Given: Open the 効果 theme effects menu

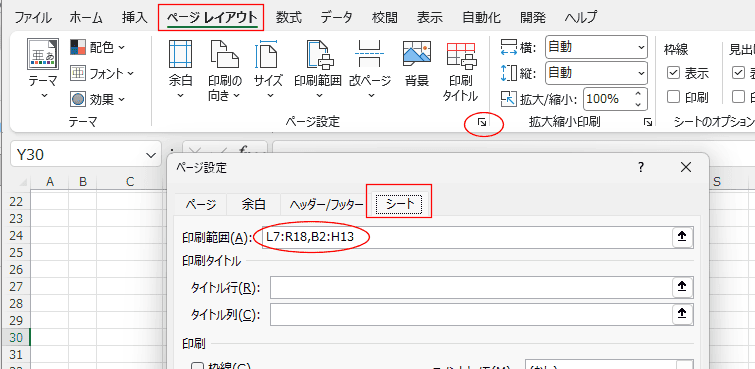Looking at the screenshot, I should click(98, 100).
